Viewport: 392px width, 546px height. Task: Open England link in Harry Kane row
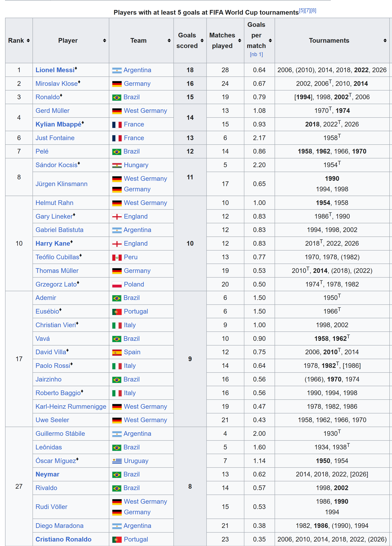point(136,243)
